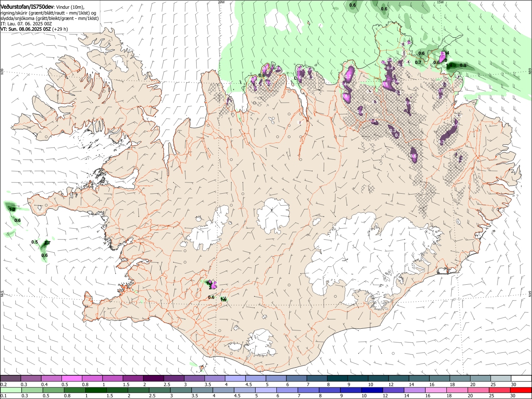532x399 pixels.
Task: Click the "20W" longitude label at top edge
Action: (221, 2)
